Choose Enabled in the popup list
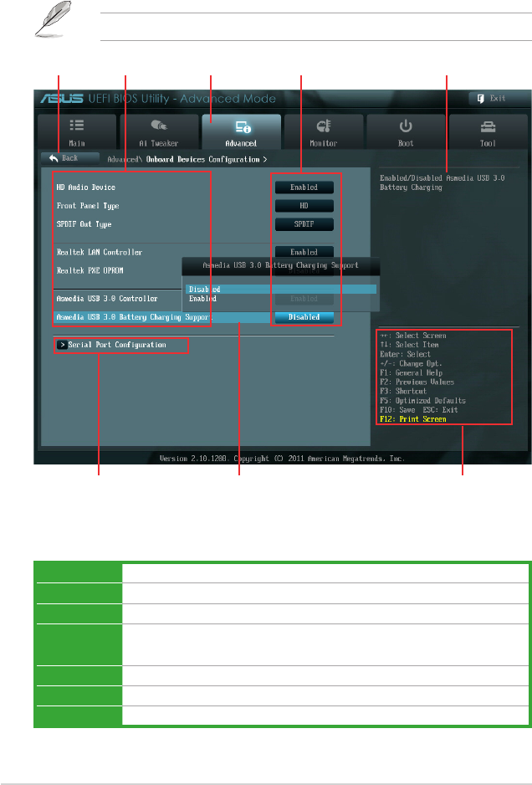Screen dimensions: 532x785 [x=281, y=299]
